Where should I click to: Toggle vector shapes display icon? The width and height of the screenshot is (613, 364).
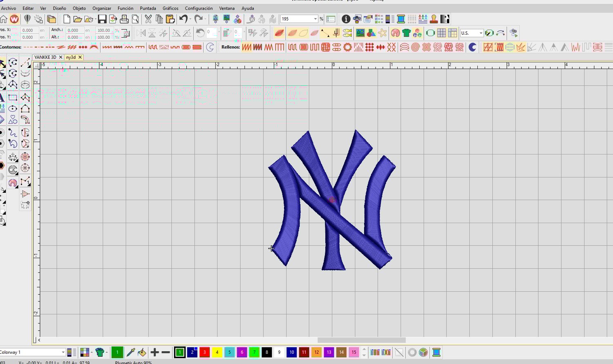click(x=371, y=33)
